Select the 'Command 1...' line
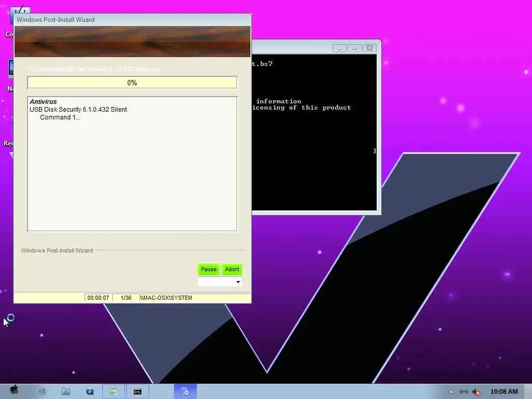Screen dimensions: 532x399 point(60,117)
